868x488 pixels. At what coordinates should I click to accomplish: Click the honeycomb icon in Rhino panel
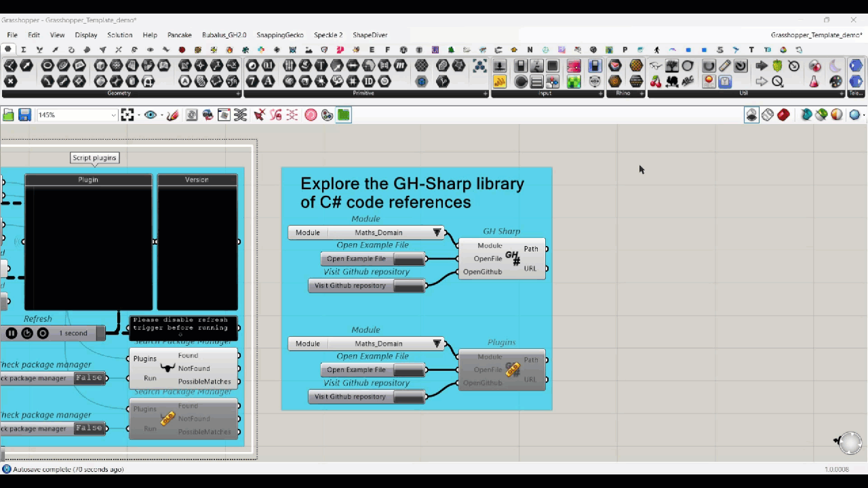click(x=636, y=66)
